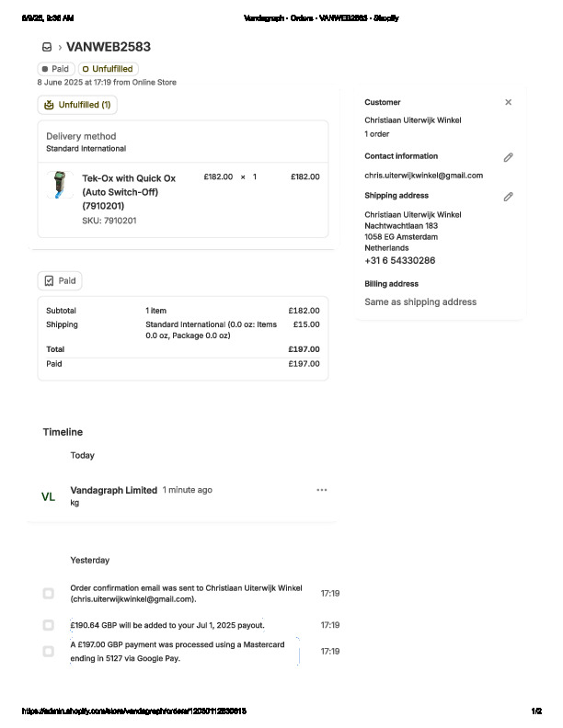Edit contact information with pencil icon
Screen dimensions: 563x728
click(508, 157)
